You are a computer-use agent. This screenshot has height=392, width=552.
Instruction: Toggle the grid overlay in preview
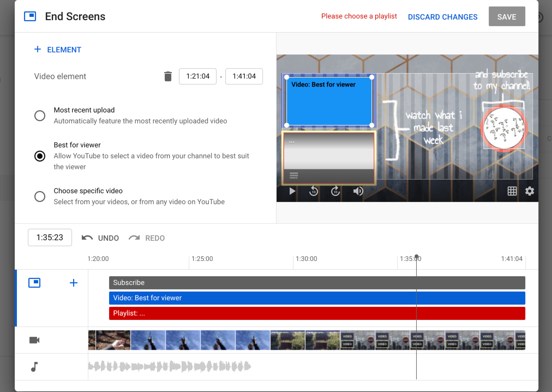(512, 191)
